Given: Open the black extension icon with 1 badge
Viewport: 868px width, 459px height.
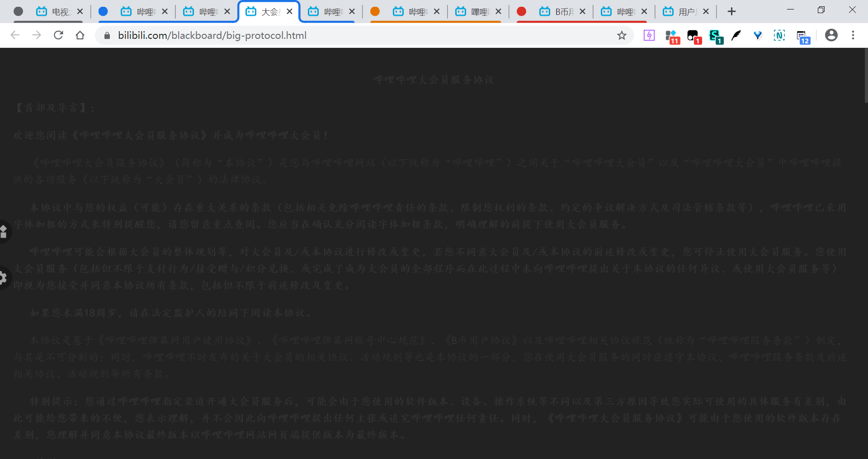Looking at the screenshot, I should [x=694, y=35].
